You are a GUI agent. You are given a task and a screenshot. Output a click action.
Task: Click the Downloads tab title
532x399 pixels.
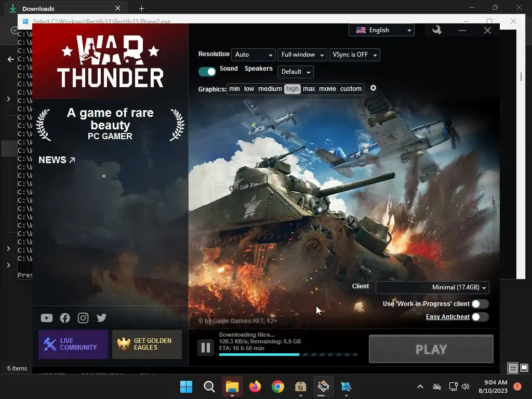(x=38, y=8)
